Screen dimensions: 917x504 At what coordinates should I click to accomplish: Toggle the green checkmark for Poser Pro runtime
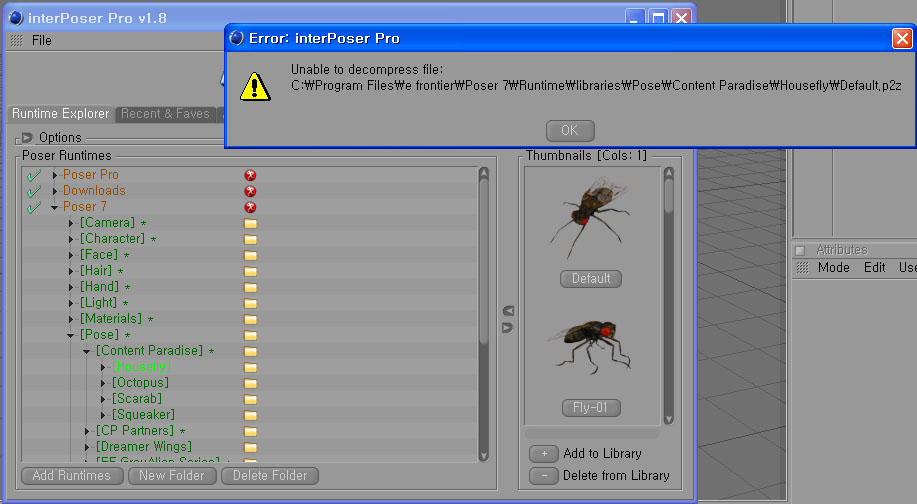point(34,175)
